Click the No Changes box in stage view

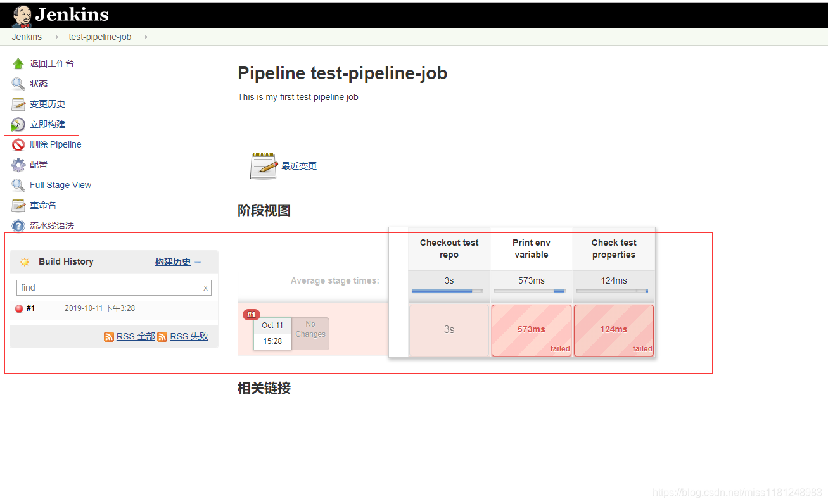(x=310, y=334)
